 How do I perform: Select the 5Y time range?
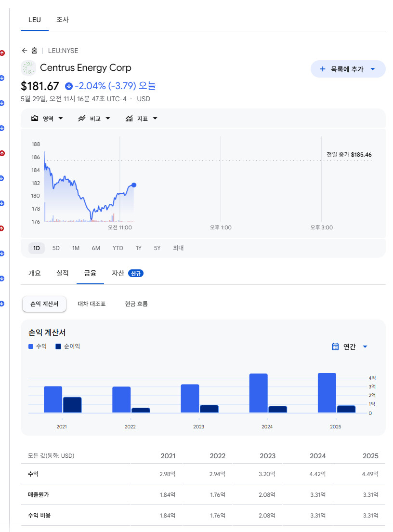click(x=157, y=248)
